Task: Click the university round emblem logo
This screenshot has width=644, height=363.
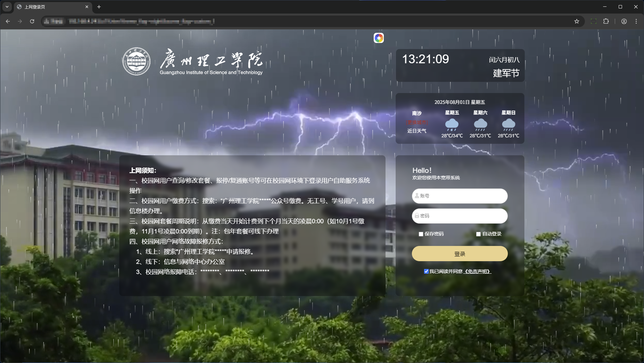Action: click(136, 61)
